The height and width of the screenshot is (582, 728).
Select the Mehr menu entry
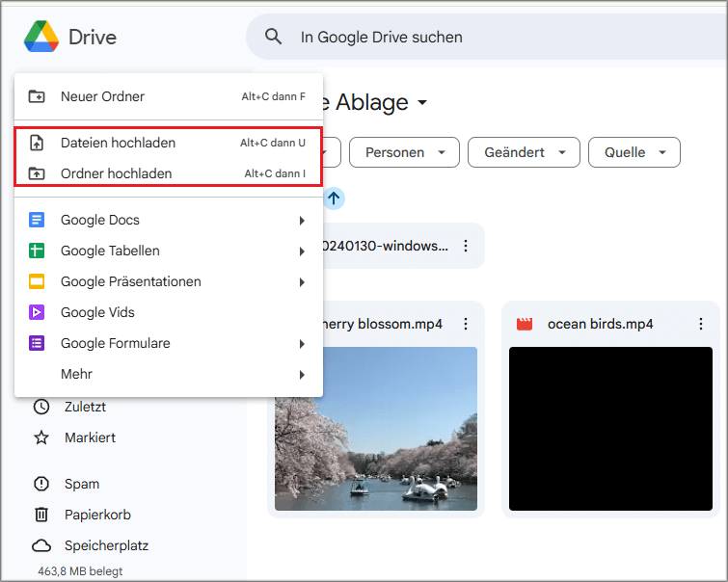click(x=169, y=374)
